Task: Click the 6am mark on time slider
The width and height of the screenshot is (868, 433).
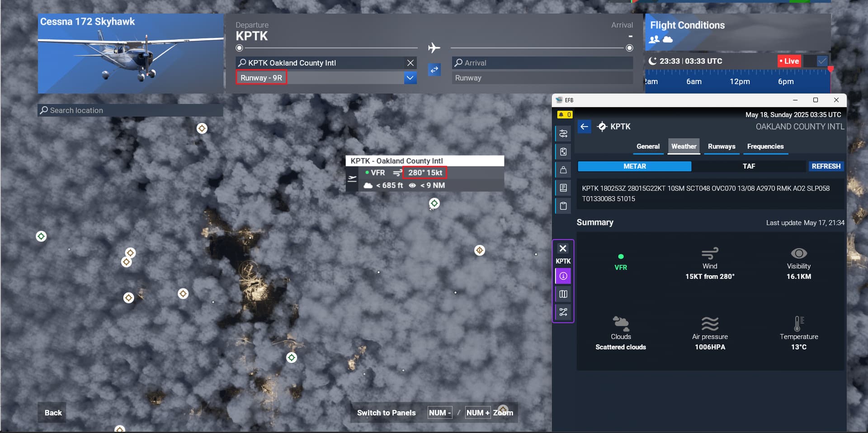Action: pyautogui.click(x=693, y=81)
